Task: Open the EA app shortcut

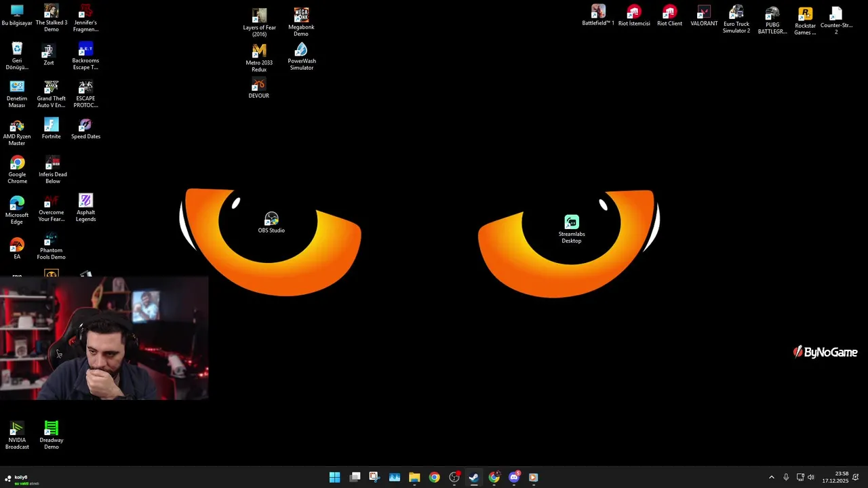Action: (17, 249)
